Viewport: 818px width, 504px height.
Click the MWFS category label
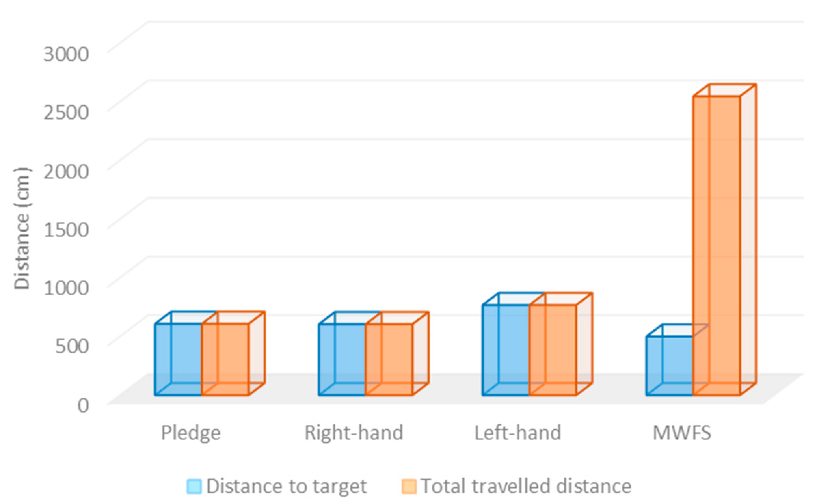(x=682, y=433)
